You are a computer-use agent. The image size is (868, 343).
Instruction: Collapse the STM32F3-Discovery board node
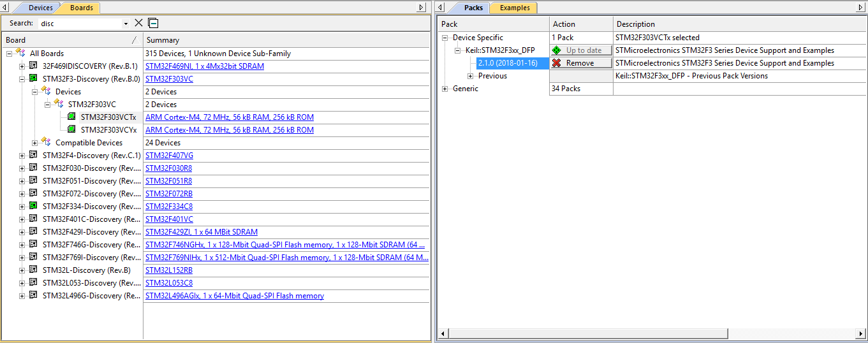(x=22, y=79)
